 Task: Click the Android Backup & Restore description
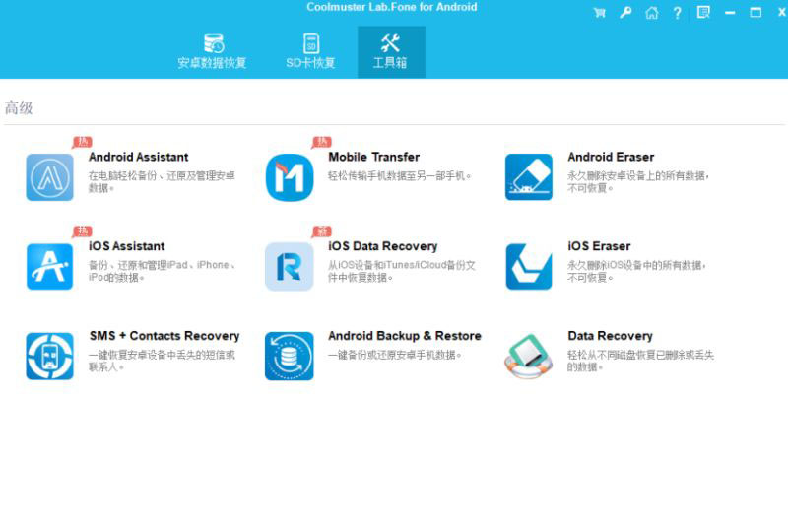tap(395, 355)
